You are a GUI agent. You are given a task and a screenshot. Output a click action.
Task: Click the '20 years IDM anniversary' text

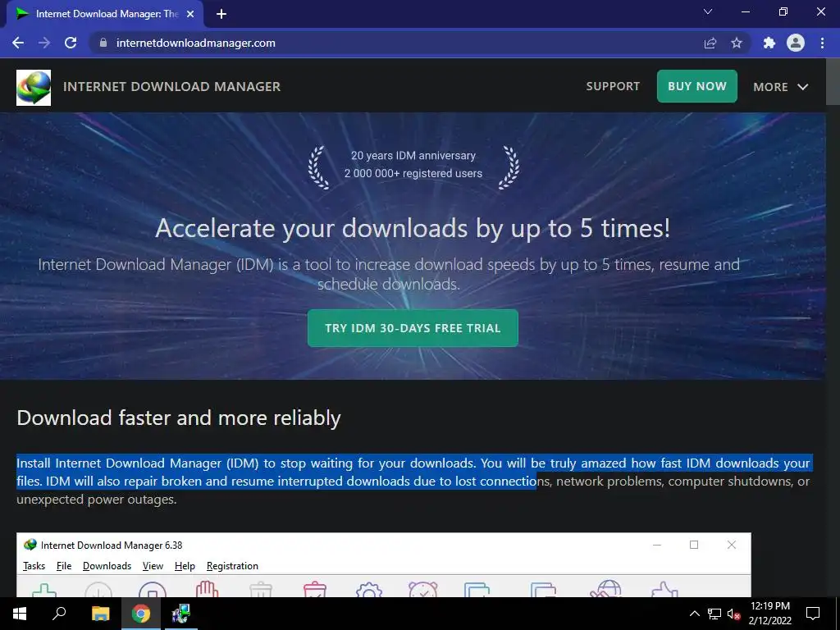[413, 155]
